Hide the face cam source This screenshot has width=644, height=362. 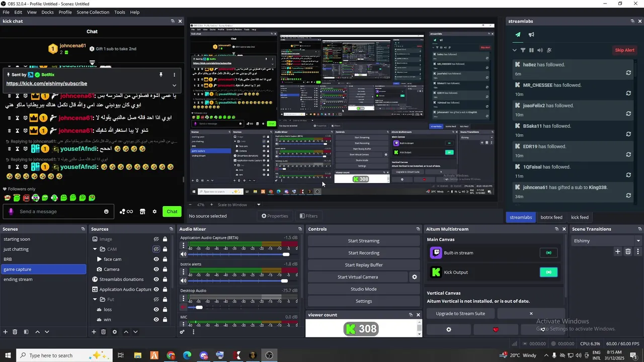pos(156,259)
